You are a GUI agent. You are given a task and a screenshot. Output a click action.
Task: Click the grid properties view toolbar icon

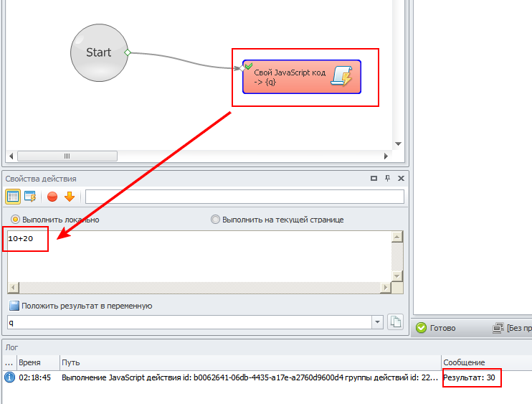(x=13, y=197)
